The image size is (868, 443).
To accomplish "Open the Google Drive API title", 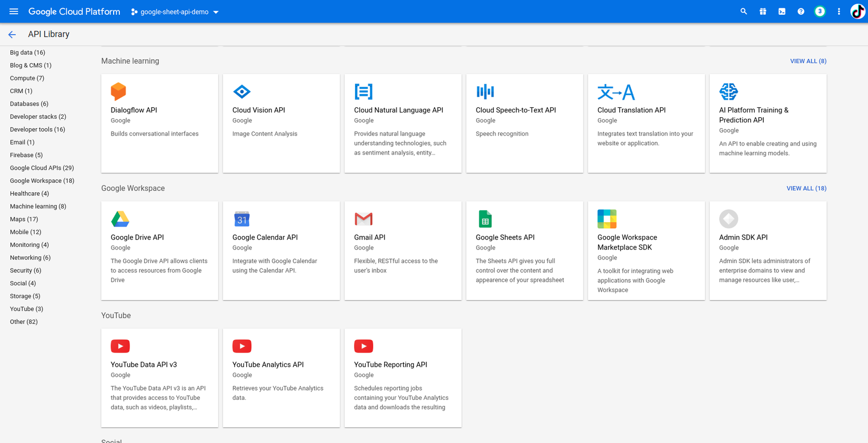I will click(137, 238).
